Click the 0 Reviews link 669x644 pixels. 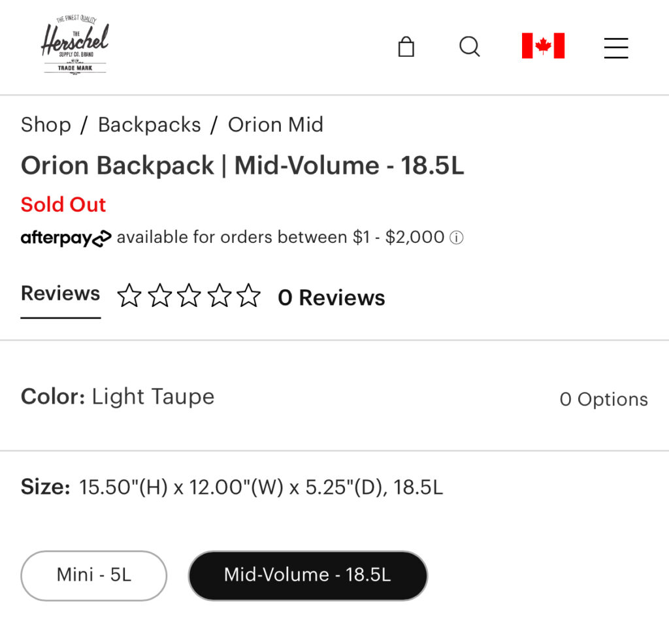[x=331, y=298]
